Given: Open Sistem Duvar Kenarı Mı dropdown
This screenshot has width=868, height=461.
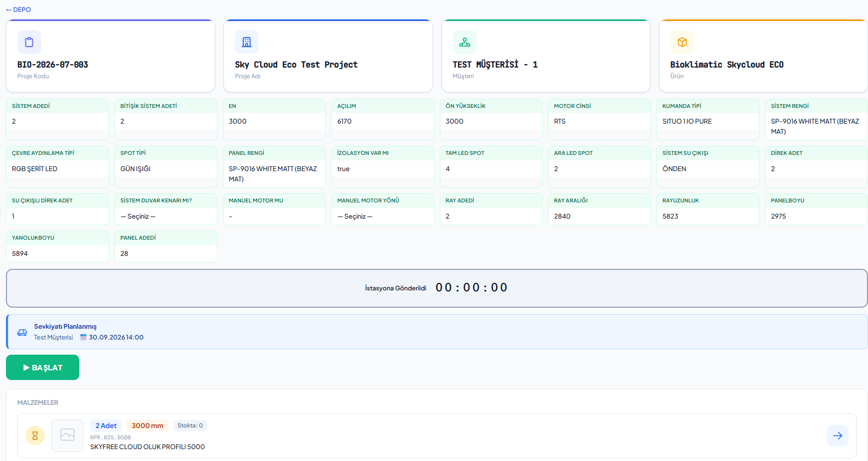Looking at the screenshot, I should [x=166, y=216].
